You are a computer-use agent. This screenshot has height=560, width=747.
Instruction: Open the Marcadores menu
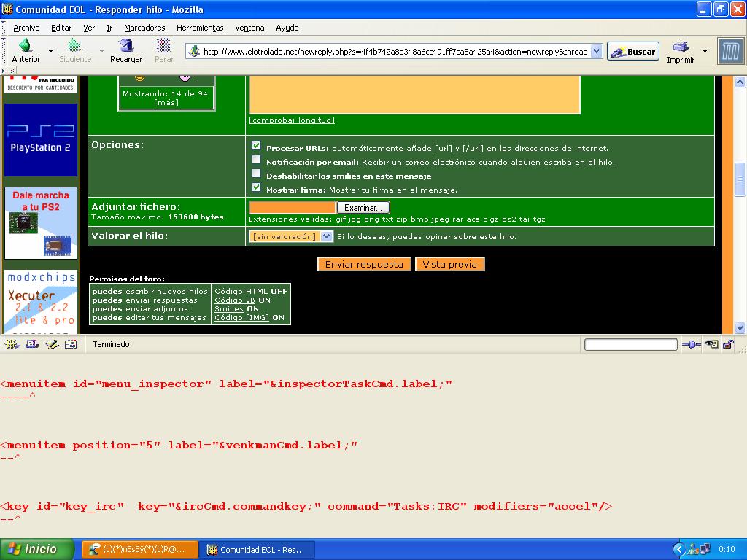tap(144, 28)
